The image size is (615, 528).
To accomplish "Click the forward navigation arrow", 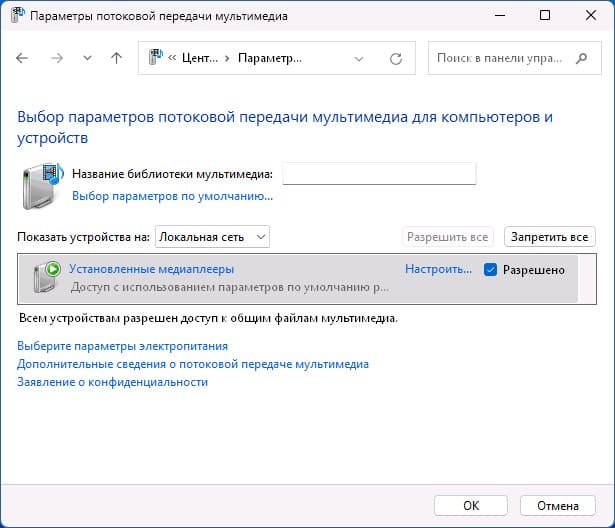I will [57, 58].
